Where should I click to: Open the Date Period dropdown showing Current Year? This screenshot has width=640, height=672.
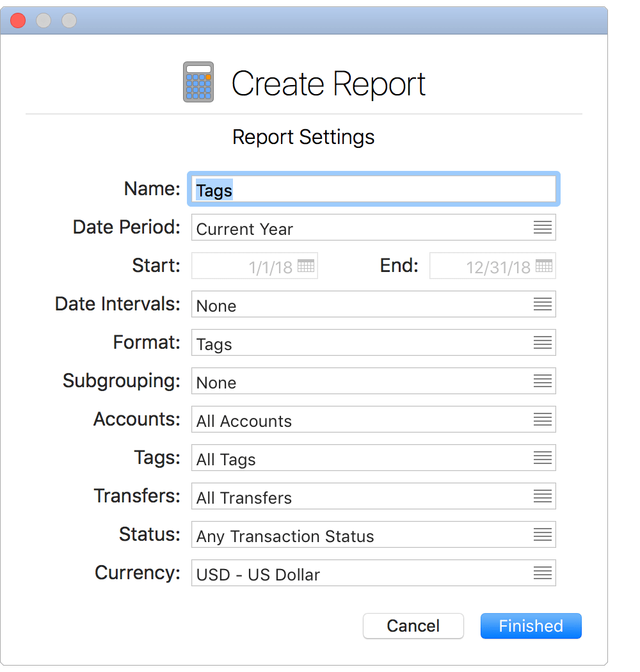(x=373, y=228)
